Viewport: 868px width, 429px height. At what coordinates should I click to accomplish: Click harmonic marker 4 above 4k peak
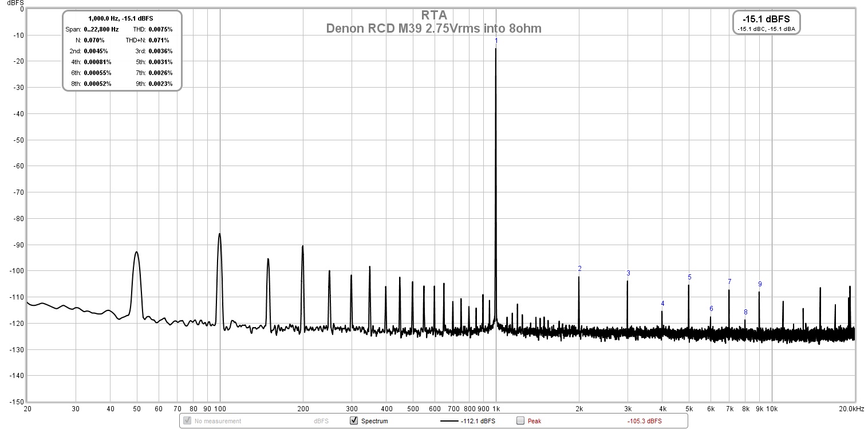pyautogui.click(x=662, y=304)
